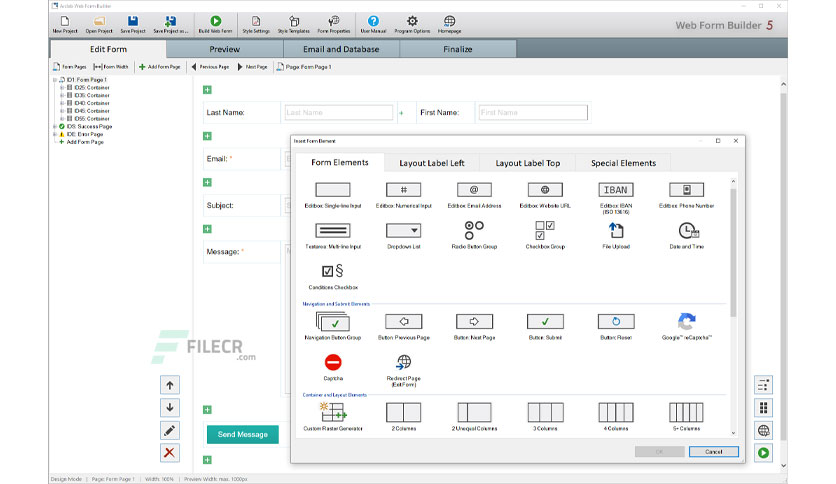This screenshot has width=836, height=484.
Task: Insert the Dropdown List element
Action: point(404,236)
